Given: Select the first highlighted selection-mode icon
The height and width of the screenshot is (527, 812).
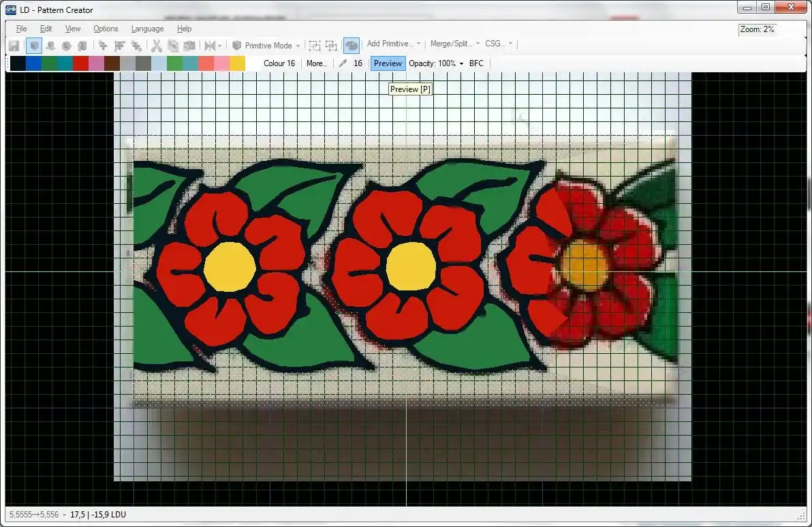Looking at the screenshot, I should point(34,46).
